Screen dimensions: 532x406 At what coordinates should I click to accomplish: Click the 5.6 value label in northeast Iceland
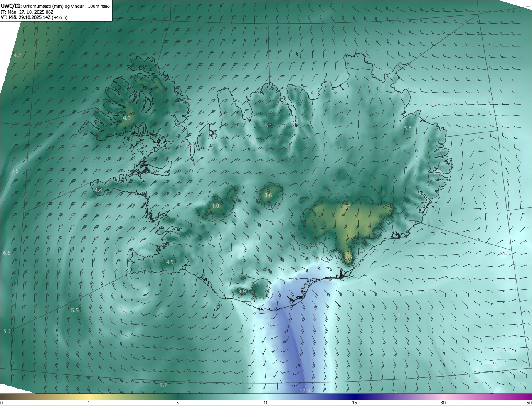[x=408, y=128]
